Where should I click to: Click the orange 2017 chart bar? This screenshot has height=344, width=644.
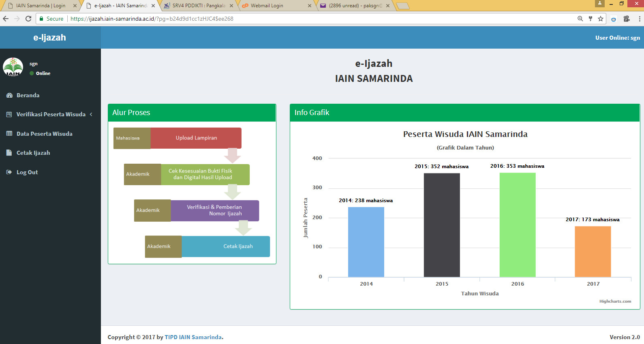(x=593, y=252)
